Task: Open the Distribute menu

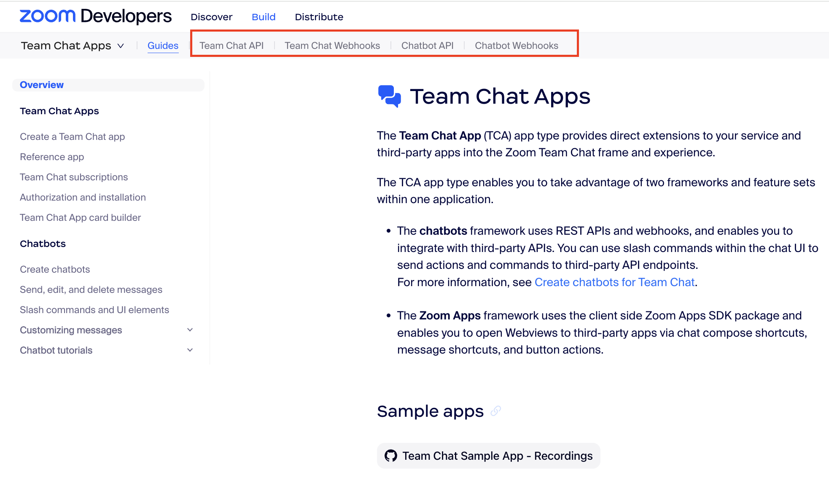Action: click(319, 17)
